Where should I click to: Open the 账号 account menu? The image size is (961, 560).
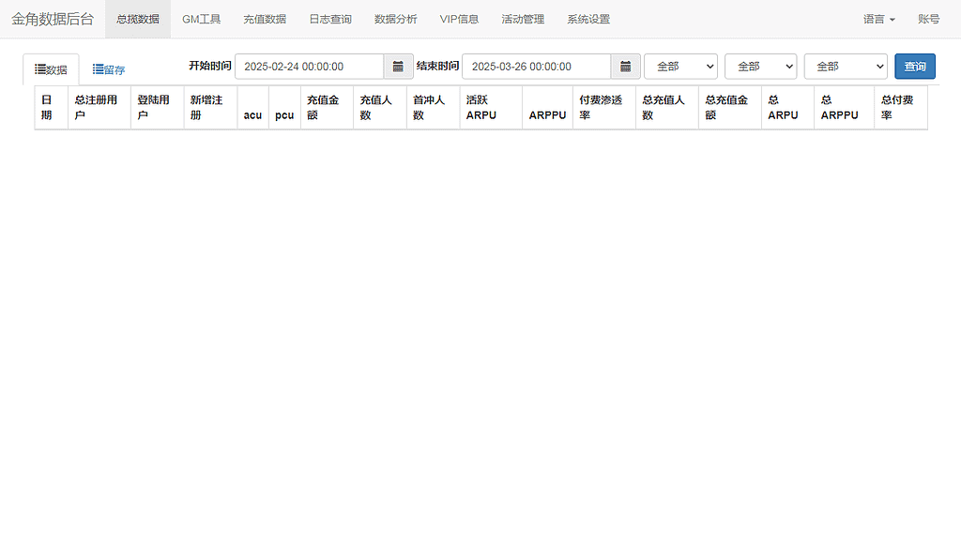[929, 19]
